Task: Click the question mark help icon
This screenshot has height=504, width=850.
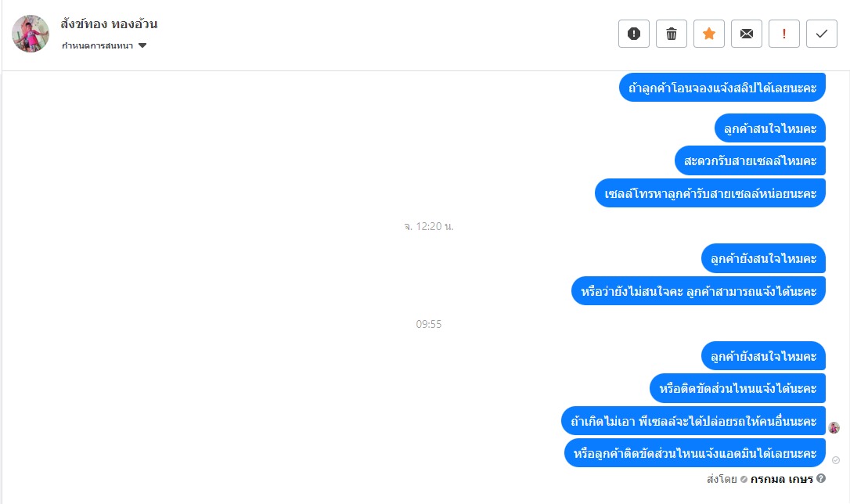Action: point(821,478)
